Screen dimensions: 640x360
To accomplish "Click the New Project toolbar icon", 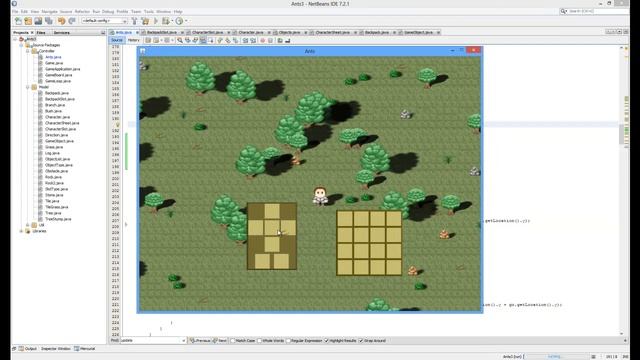I will pyautogui.click(x=28, y=21).
